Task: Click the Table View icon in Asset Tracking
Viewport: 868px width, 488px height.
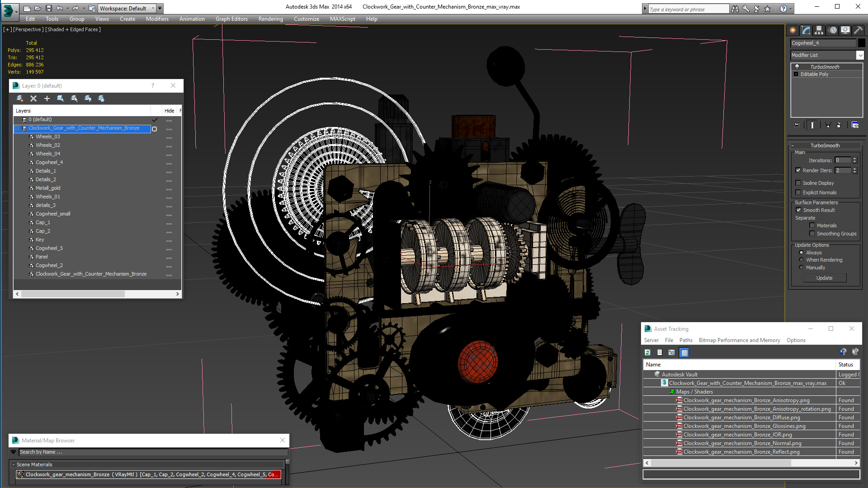Action: point(684,352)
